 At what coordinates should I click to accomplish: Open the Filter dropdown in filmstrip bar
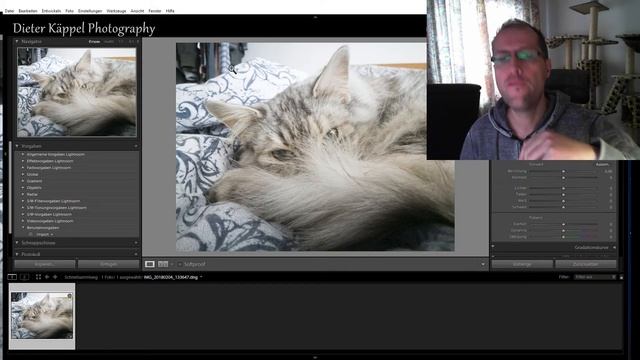(595, 277)
